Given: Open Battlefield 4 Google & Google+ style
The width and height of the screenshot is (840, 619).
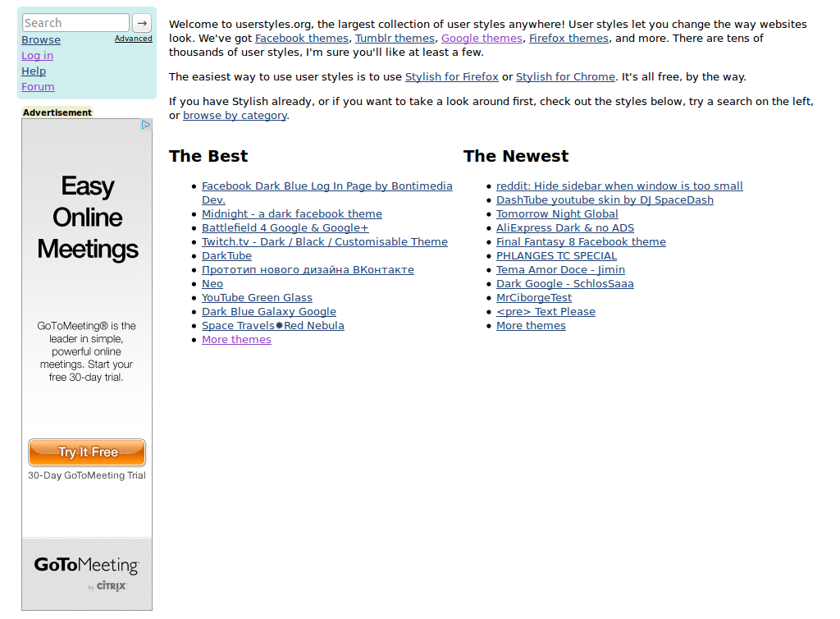Looking at the screenshot, I should pyautogui.click(x=285, y=227).
